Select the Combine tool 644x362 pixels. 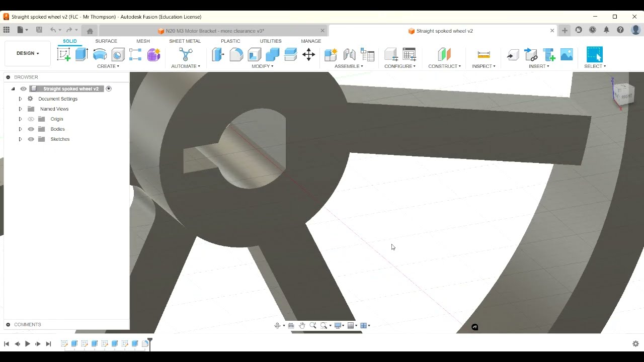(x=272, y=54)
